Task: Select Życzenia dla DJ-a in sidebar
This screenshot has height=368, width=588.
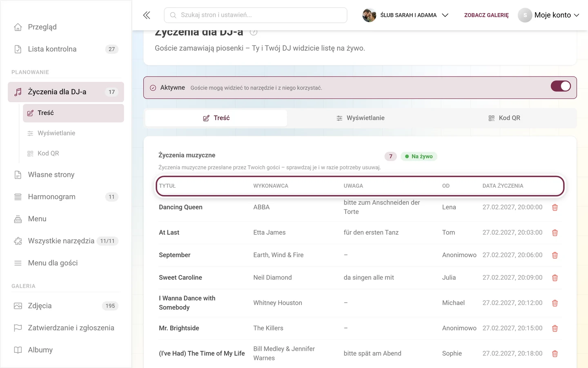Action: pyautogui.click(x=66, y=92)
